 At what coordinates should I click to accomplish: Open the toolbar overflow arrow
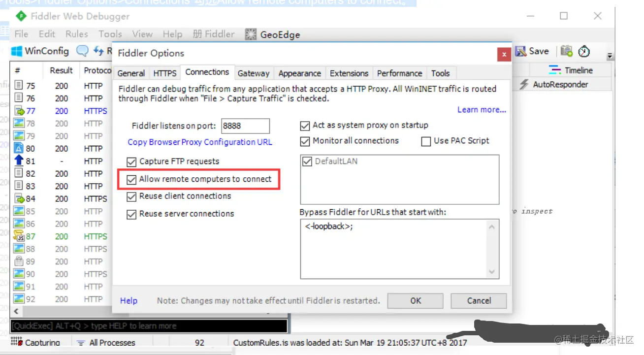[x=610, y=56]
